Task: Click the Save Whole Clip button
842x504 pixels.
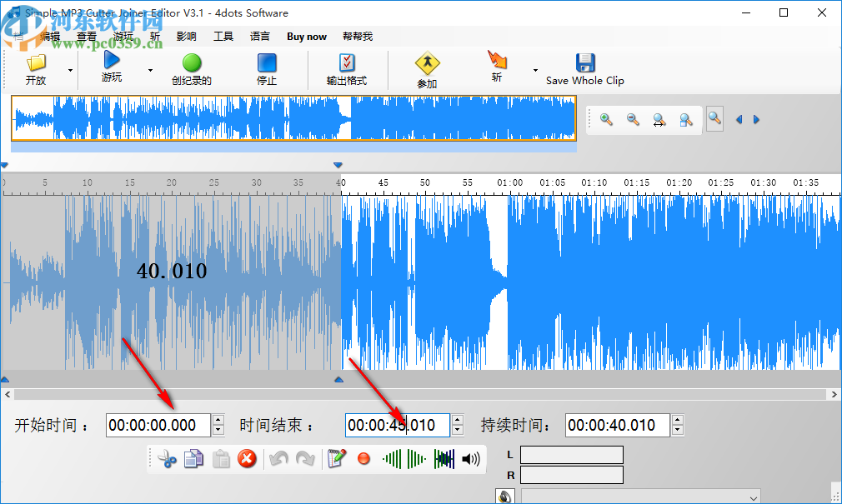Action: click(585, 71)
